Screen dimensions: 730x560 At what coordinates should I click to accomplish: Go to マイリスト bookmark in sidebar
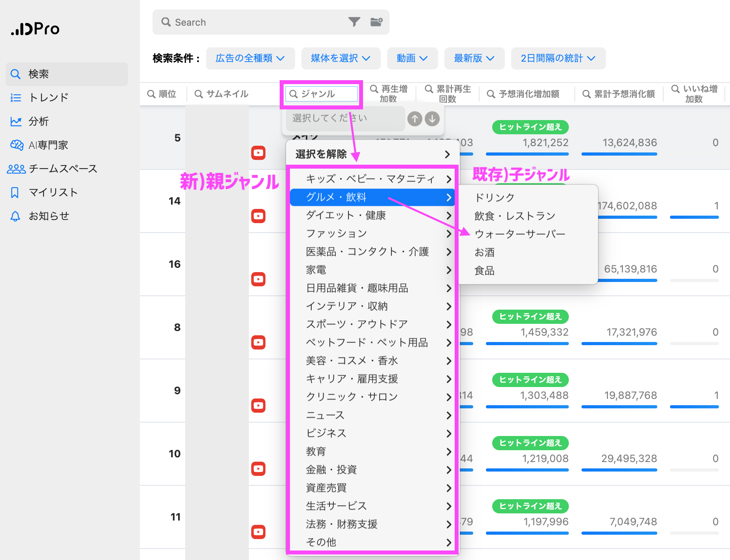(53, 192)
